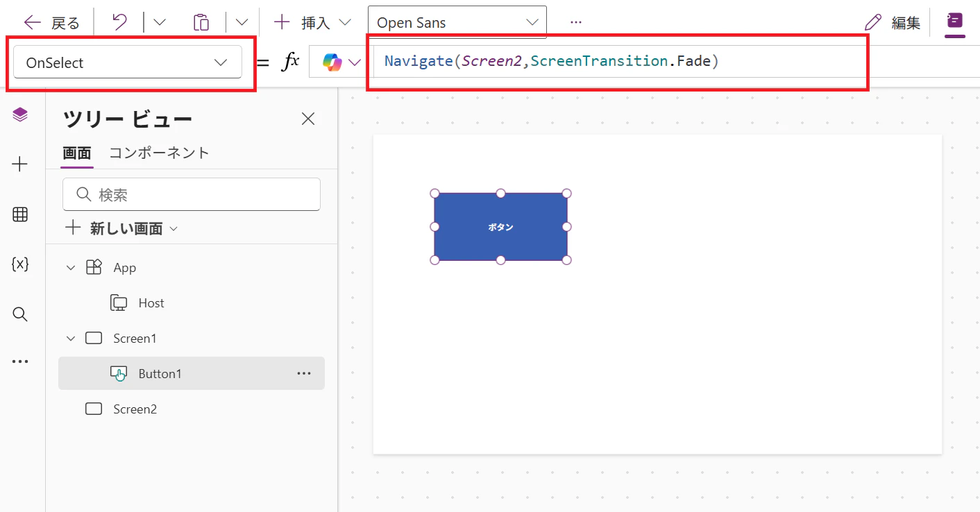Open the Data table icon in the sidebar
This screenshot has width=980, height=512.
(20, 214)
